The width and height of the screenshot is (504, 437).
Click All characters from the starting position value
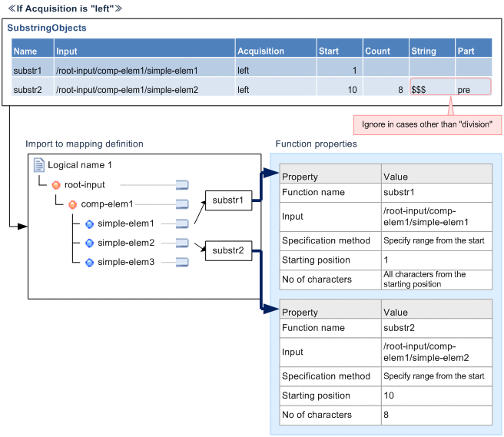[x=436, y=280]
